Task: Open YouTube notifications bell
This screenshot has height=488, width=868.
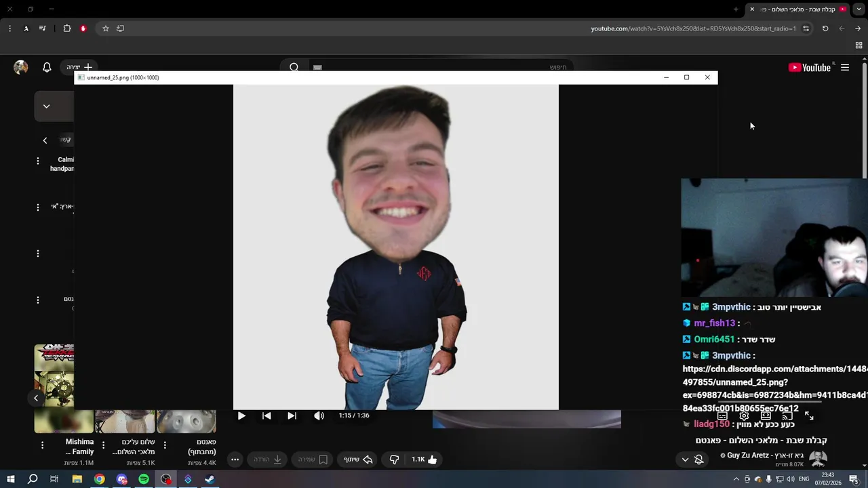Action: pos(47,67)
